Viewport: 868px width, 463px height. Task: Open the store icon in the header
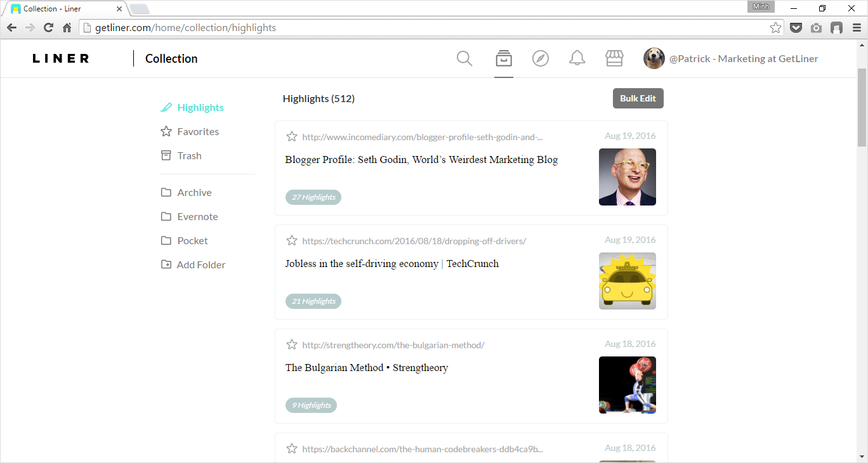tap(614, 58)
